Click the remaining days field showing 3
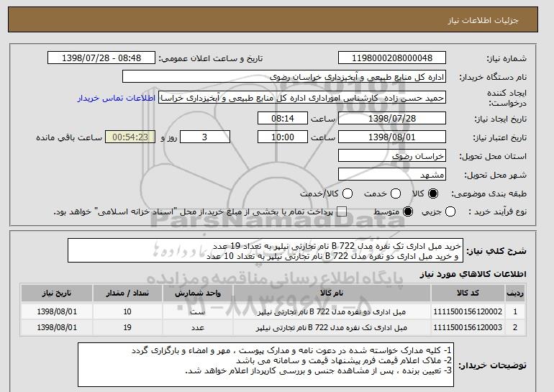Screen dimensions: 554x392 point(205,137)
